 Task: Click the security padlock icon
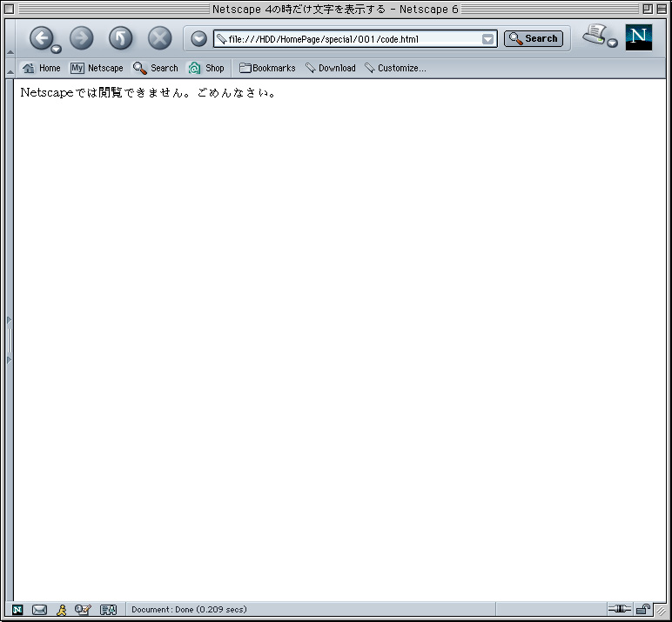tap(643, 608)
